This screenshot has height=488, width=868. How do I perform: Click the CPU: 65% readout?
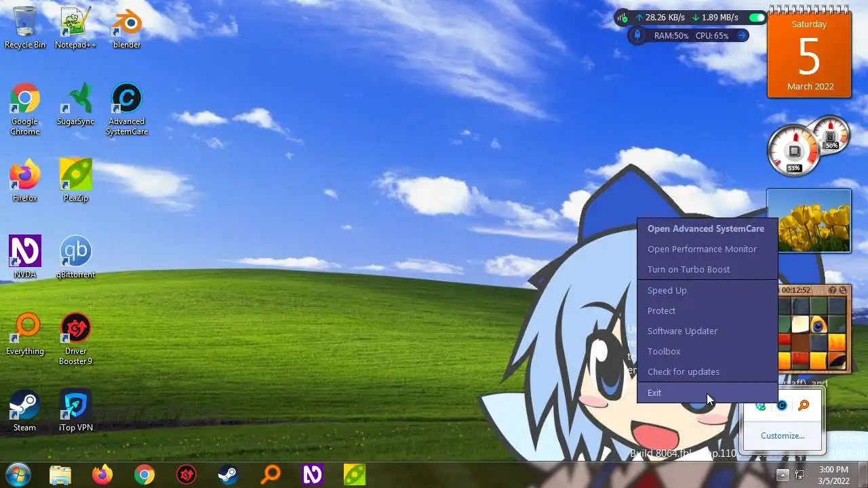[712, 35]
